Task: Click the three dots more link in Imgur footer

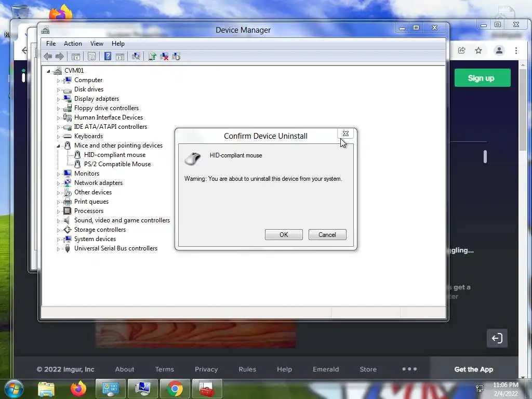Action: pos(409,369)
